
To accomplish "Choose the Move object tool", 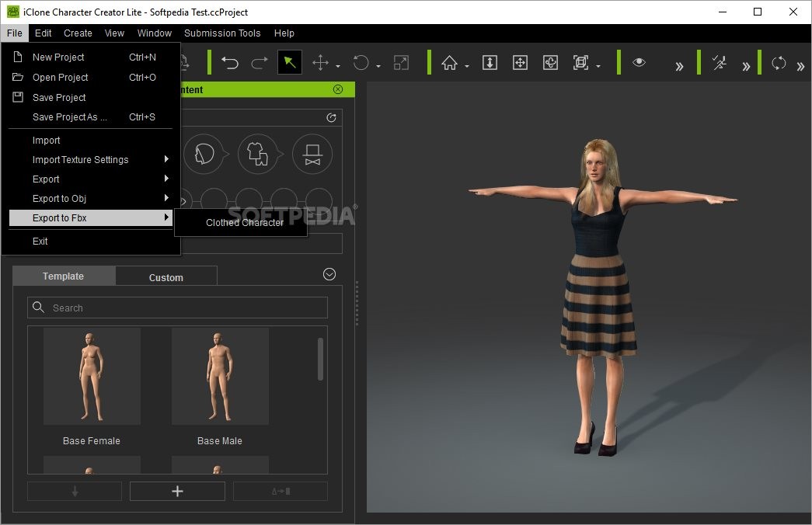I will tap(321, 63).
